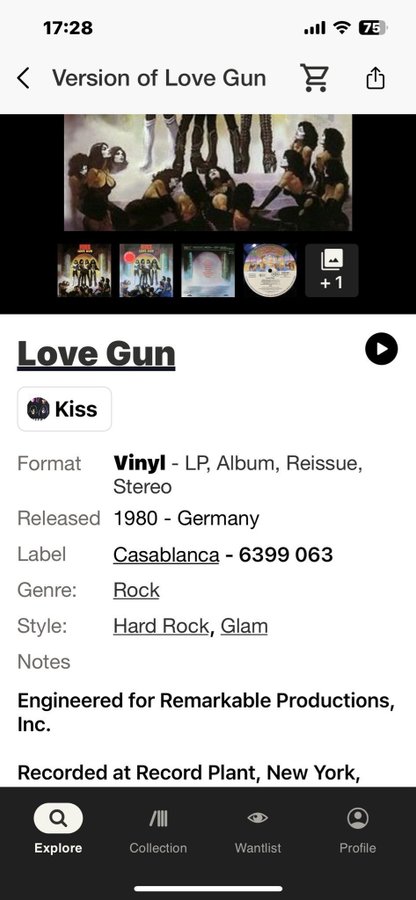Image resolution: width=416 pixels, height=900 pixels.
Task: Go to the Profile tab
Action: pos(357,829)
